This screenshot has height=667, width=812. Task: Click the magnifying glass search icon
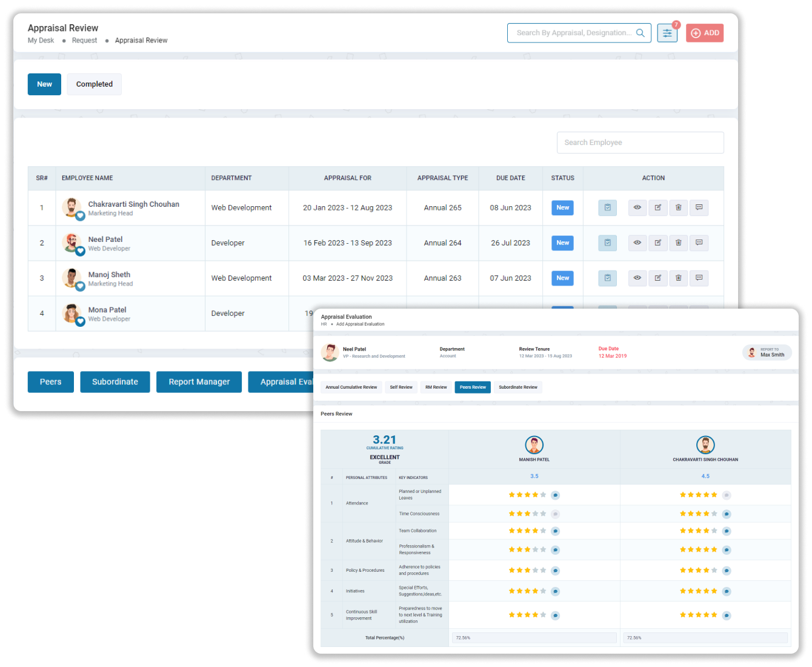tap(641, 33)
